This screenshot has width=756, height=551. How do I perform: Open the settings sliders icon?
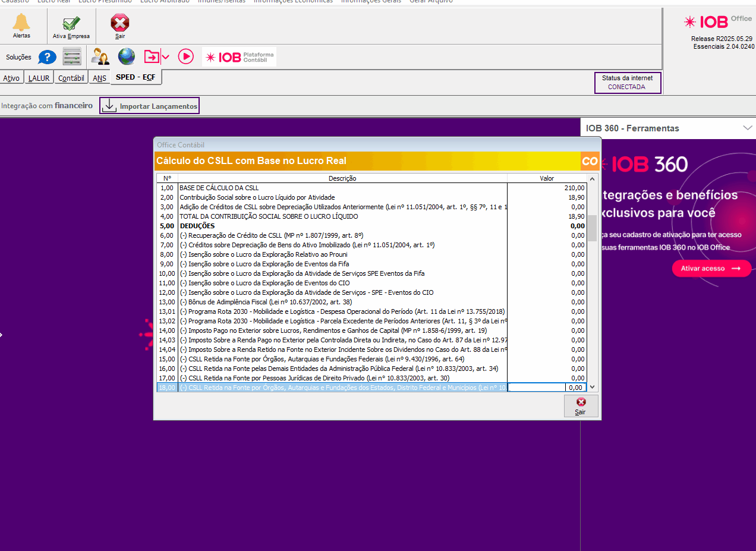[x=72, y=57]
